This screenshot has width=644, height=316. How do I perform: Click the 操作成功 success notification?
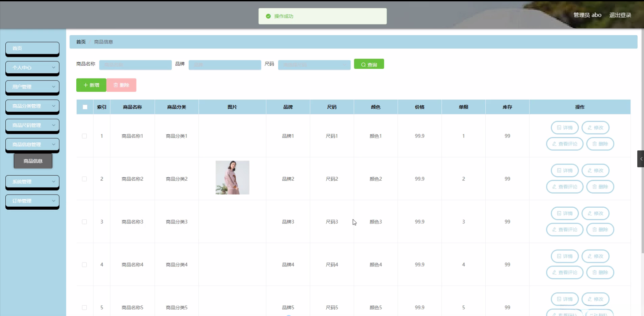click(322, 16)
